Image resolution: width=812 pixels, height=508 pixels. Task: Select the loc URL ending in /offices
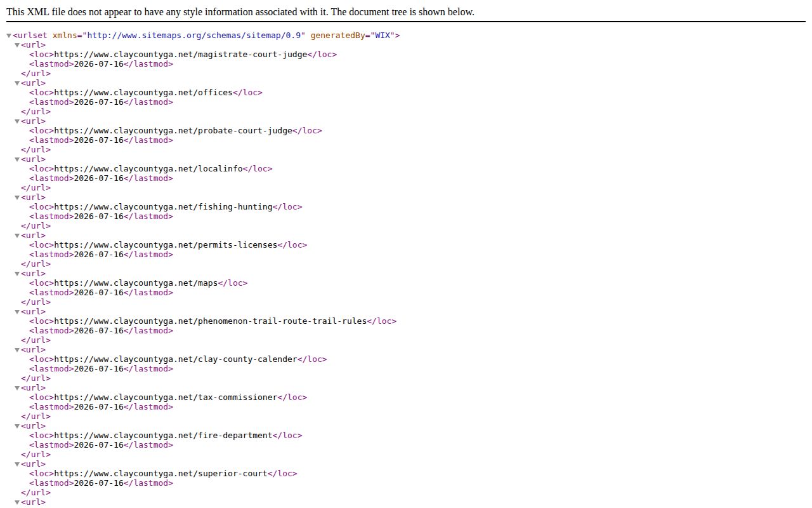[x=143, y=93]
